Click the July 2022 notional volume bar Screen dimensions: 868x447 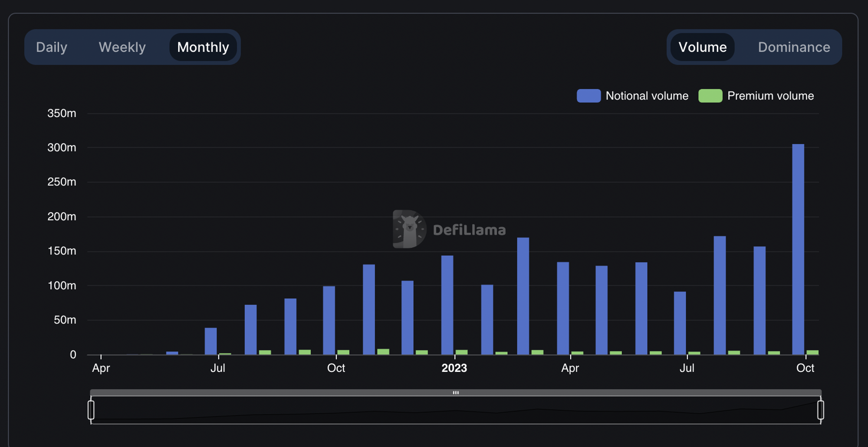[x=210, y=341]
